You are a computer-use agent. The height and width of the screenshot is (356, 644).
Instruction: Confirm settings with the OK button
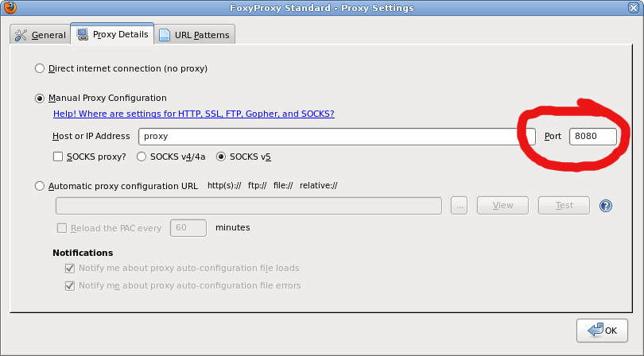click(602, 331)
